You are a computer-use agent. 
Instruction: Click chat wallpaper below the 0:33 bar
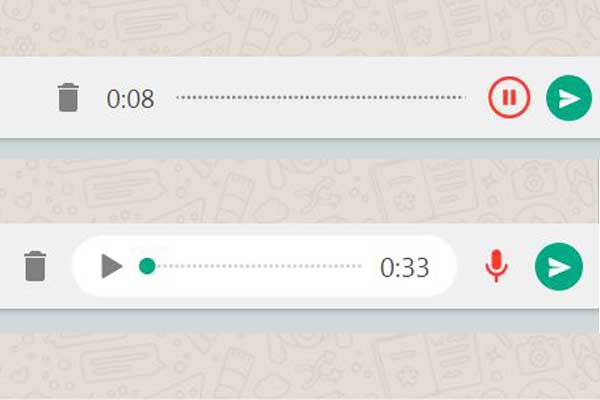click(x=300, y=366)
